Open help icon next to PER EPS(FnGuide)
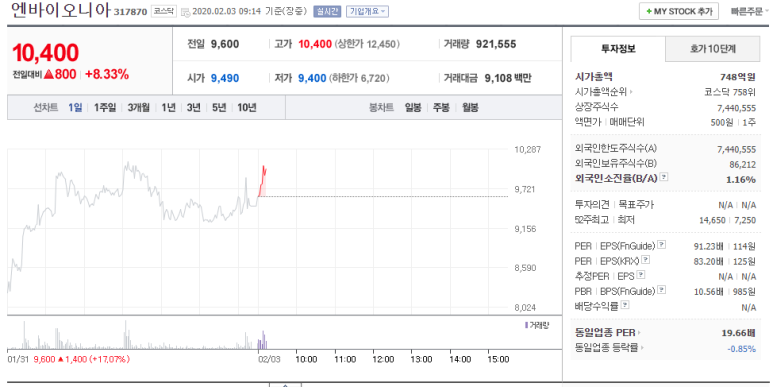Screen dimensions: 773x387 pos(662,245)
